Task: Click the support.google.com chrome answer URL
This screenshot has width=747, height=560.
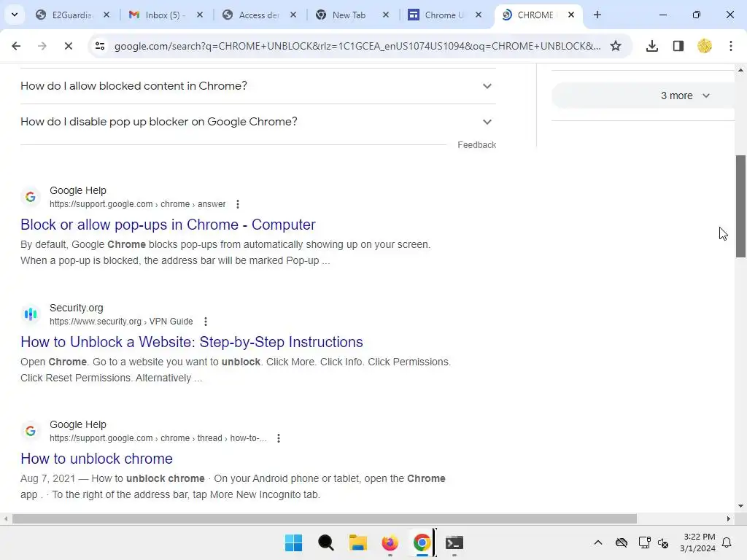Action: 138,204
